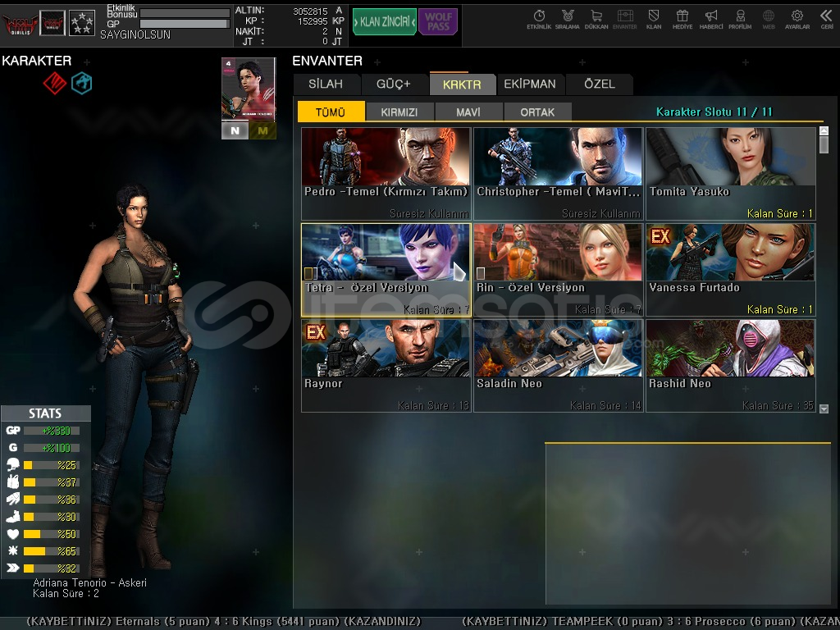840x630 pixels.
Task: Click the KLAN ZİNCİRİ button
Action: tap(384, 22)
